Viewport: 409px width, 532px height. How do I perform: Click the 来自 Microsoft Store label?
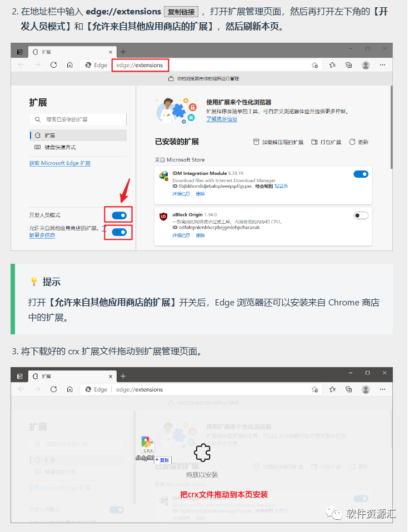tap(179, 160)
